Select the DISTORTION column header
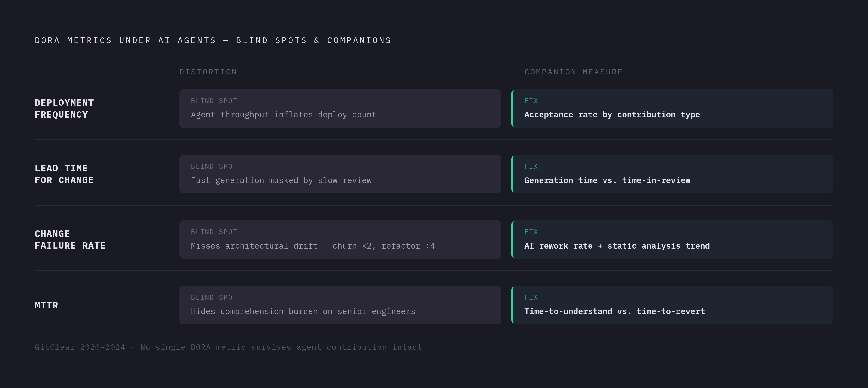 click(x=208, y=72)
